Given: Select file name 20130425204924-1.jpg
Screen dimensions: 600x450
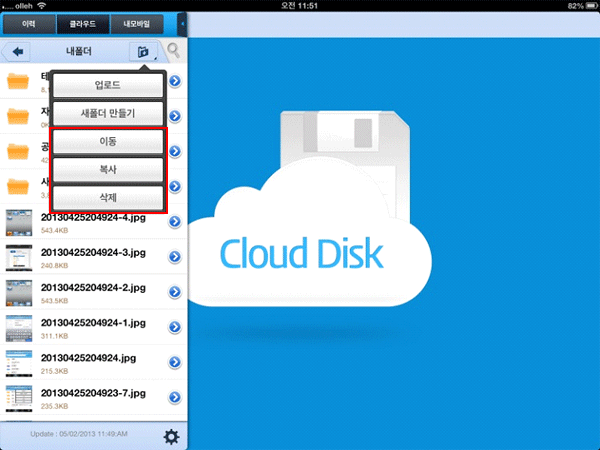Looking at the screenshot, I should coord(93,323).
